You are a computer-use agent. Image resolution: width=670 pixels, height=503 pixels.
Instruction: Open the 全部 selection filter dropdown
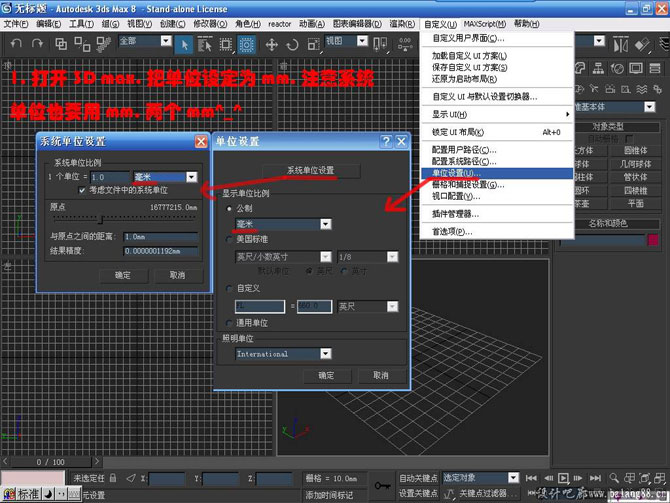(166, 41)
